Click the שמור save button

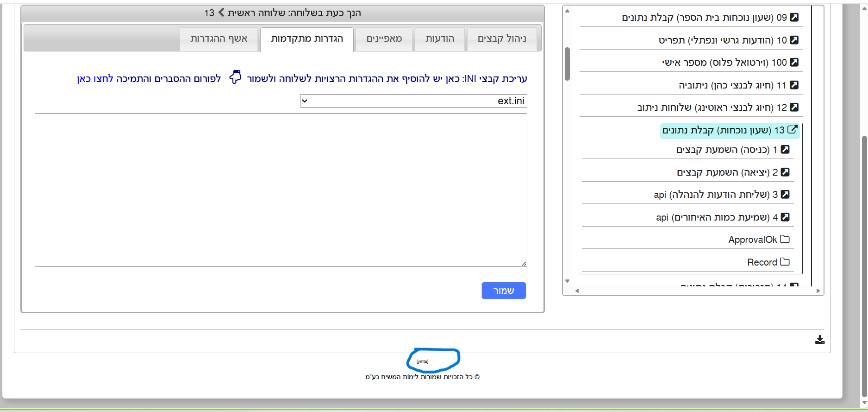504,291
